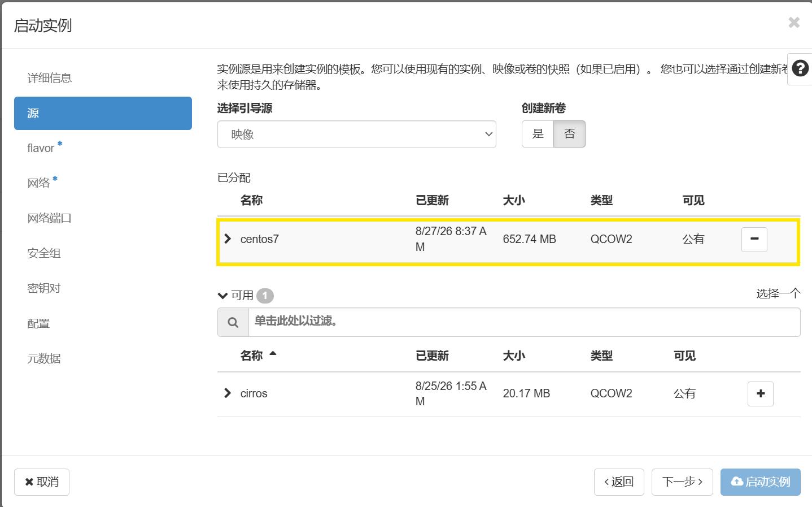This screenshot has width=812, height=507.
Task: Click 公有 in the centos7 row
Action: [693, 239]
